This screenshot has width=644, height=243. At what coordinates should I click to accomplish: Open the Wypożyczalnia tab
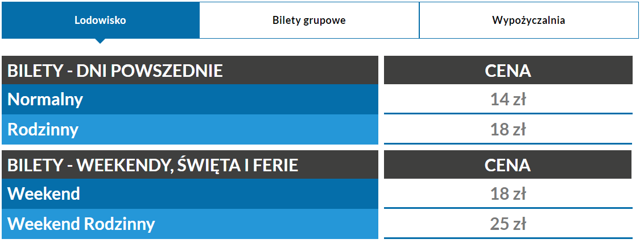click(529, 20)
